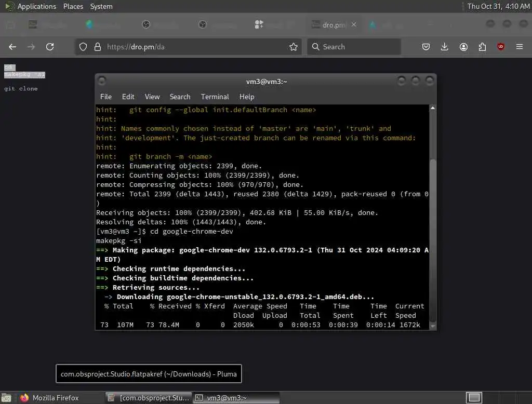
Task: Click the 'Resolving deltas' terminal line
Action: tap(181, 222)
